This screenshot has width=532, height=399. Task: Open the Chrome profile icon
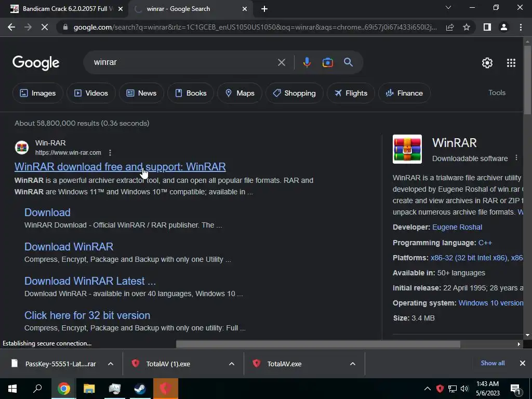click(x=504, y=27)
